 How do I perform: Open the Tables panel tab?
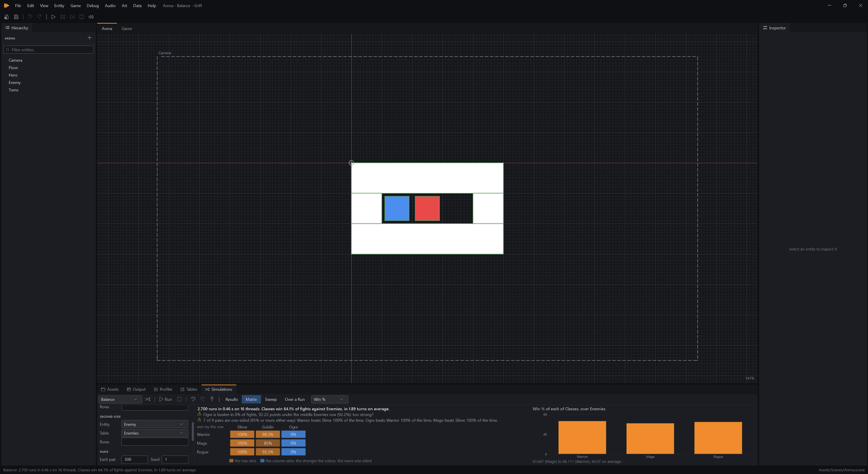(x=189, y=389)
